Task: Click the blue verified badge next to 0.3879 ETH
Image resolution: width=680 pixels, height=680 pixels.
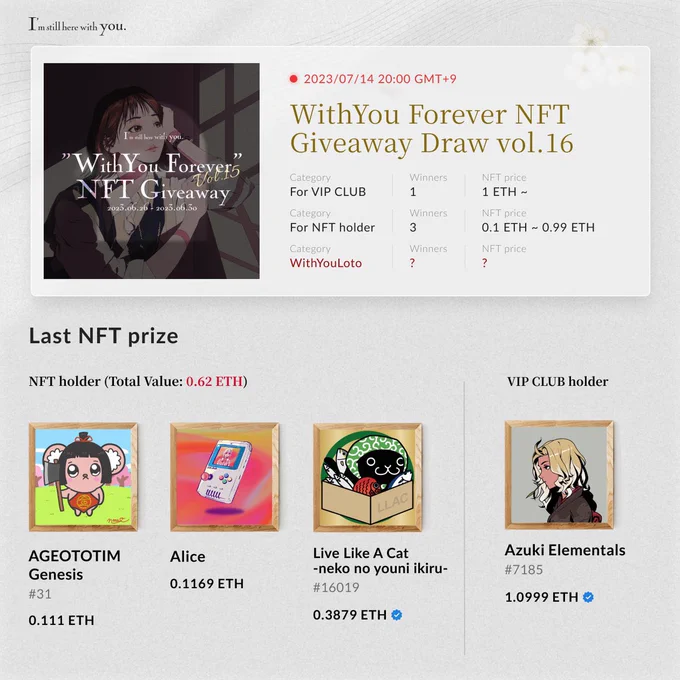Action: pyautogui.click(x=396, y=615)
